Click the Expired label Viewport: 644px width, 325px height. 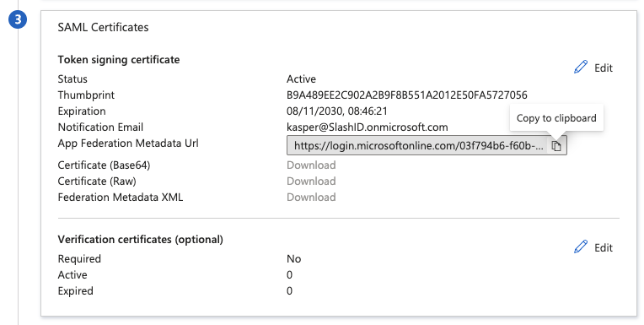pyautogui.click(x=76, y=291)
